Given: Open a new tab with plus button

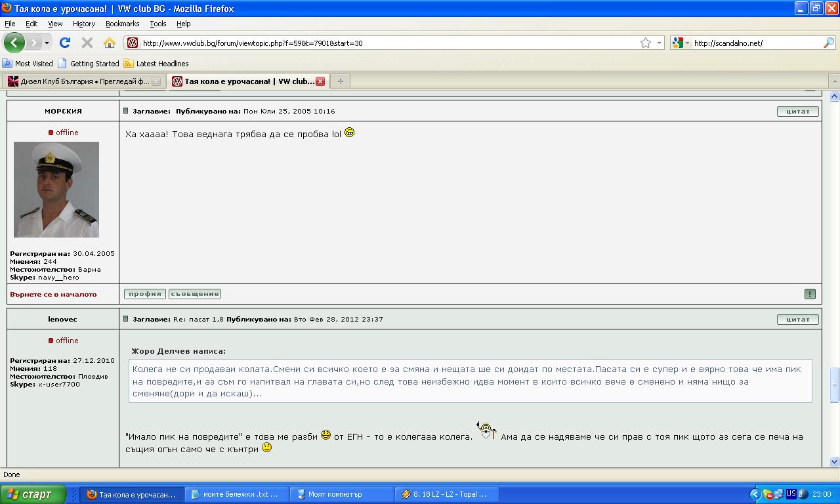Looking at the screenshot, I should pyautogui.click(x=340, y=81).
